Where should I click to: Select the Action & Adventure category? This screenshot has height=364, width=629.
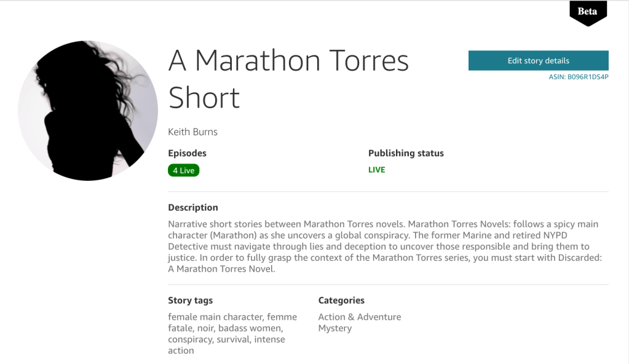click(x=359, y=317)
